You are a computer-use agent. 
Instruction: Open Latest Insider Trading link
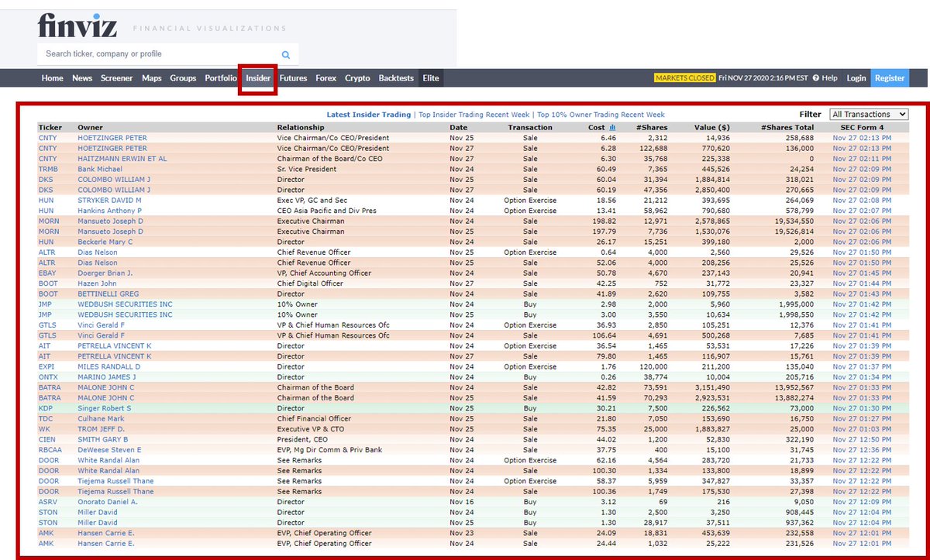point(369,115)
